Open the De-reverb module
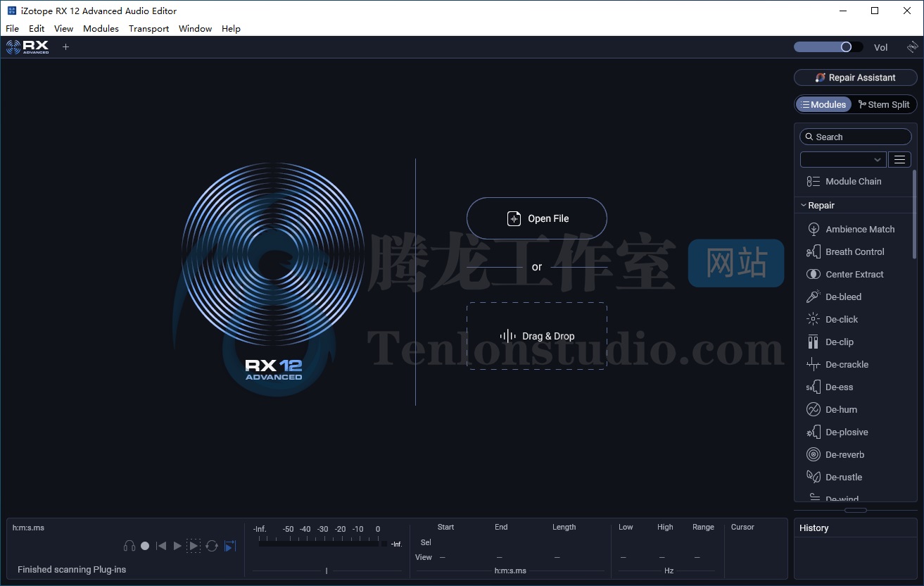The width and height of the screenshot is (924, 586). click(x=844, y=454)
